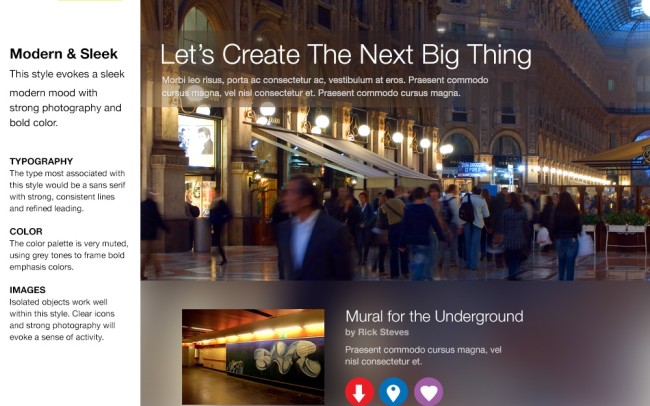Click the blue glass dome at top right
This screenshot has height=406, width=650.
tap(614, 20)
